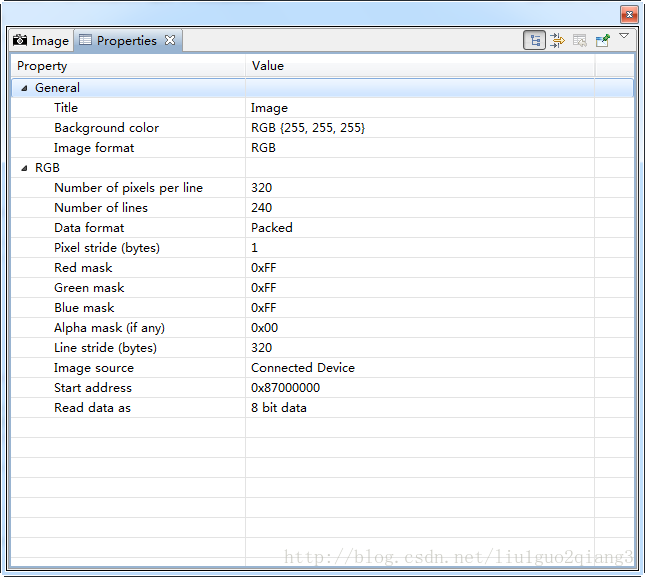Pin to selection toolbar icon

click(x=603, y=40)
